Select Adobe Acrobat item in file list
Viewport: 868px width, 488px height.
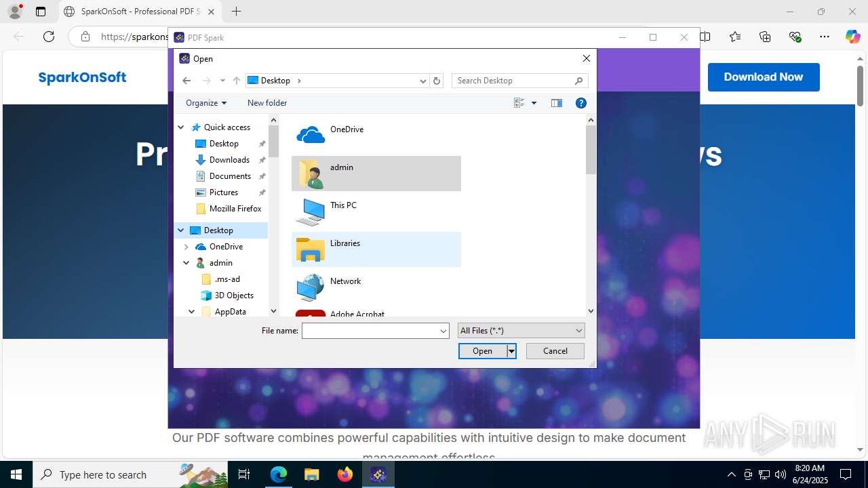[x=376, y=312]
